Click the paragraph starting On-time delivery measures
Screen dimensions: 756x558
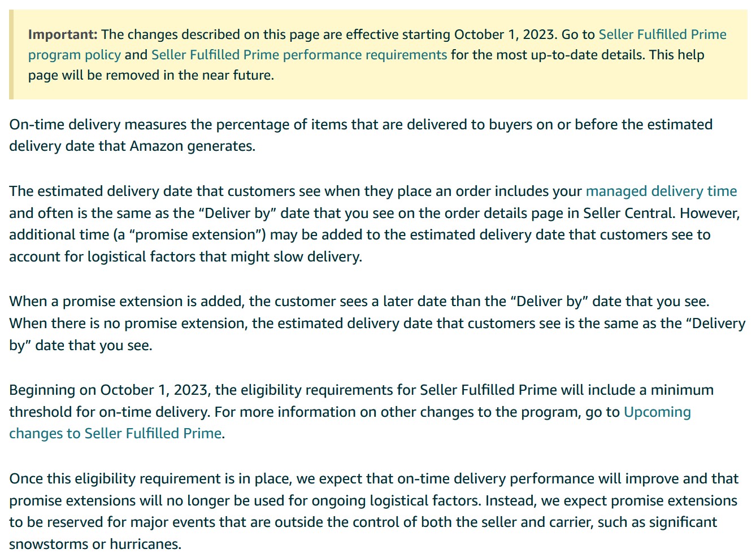point(360,135)
